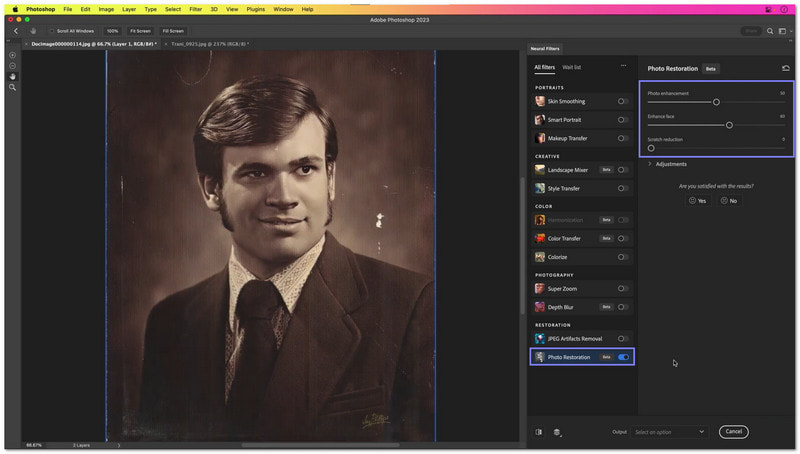This screenshot has height=454, width=800.
Task: Open the layer preview options icon
Action: 557,432
